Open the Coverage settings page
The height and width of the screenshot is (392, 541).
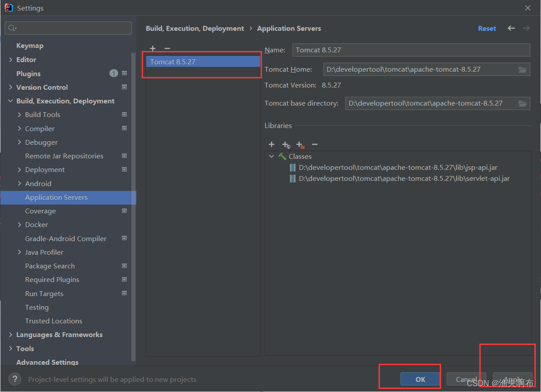pyautogui.click(x=40, y=211)
